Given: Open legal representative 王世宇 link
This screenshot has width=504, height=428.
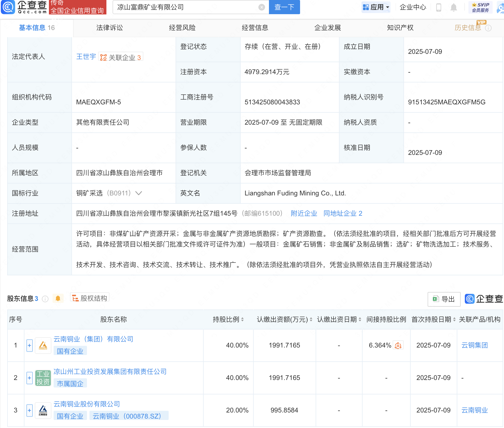Looking at the screenshot, I should tap(86, 57).
